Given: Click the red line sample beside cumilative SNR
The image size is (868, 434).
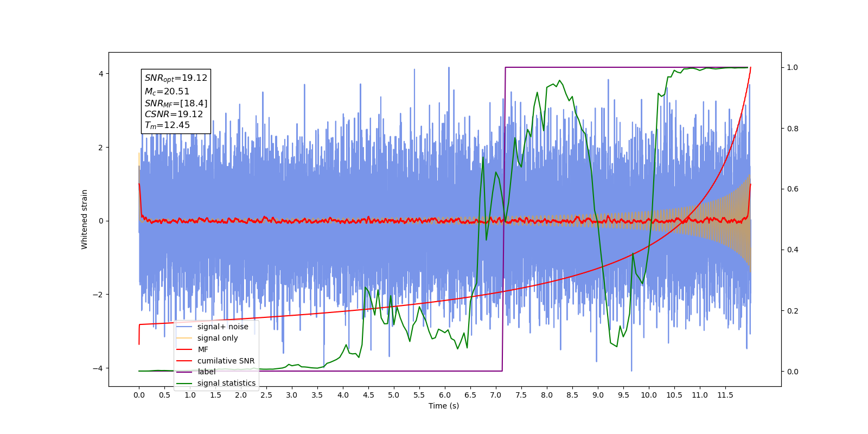Looking at the screenshot, I should point(184,361).
